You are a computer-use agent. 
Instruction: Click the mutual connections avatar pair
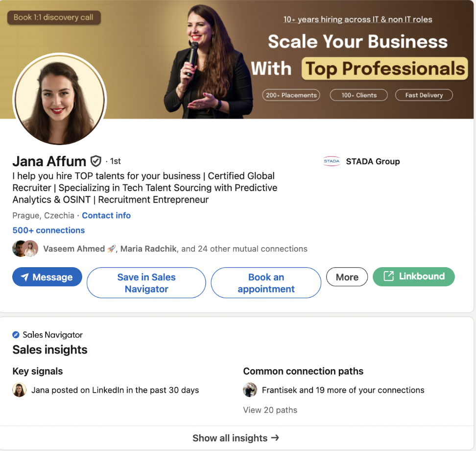pyautogui.click(x=25, y=249)
